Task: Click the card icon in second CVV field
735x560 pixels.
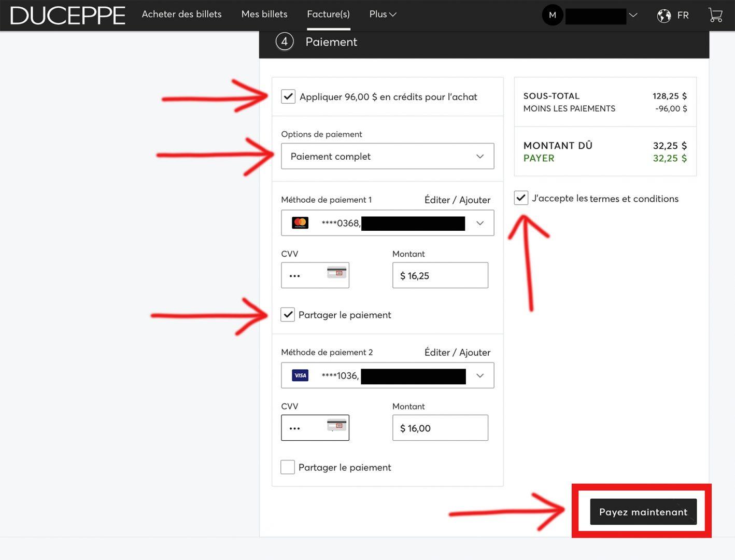Action: coord(336,425)
